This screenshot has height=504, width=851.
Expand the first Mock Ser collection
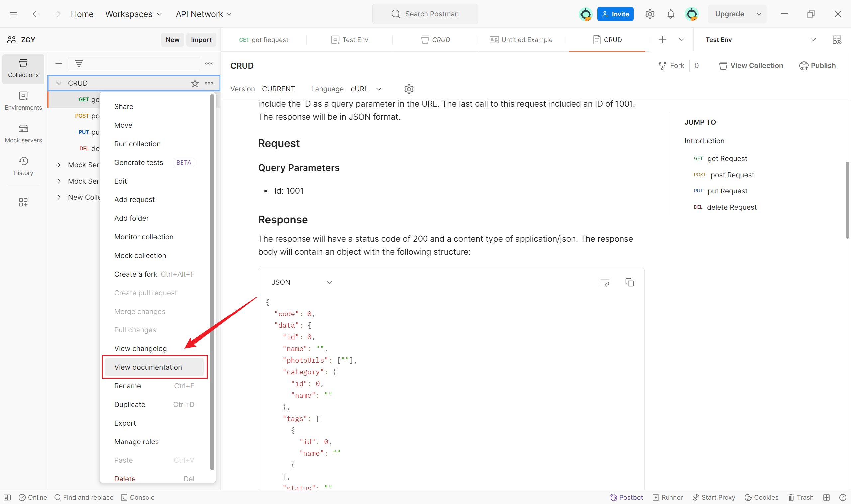pos(59,165)
